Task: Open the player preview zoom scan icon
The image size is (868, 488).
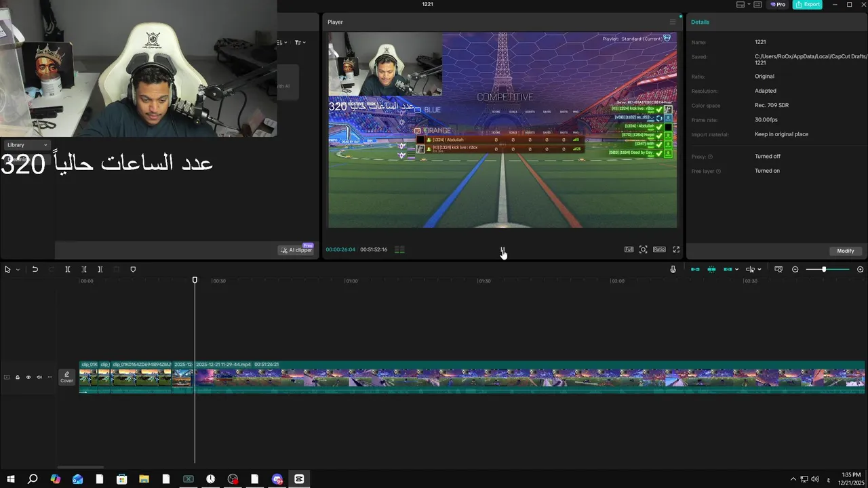Action: click(644, 249)
